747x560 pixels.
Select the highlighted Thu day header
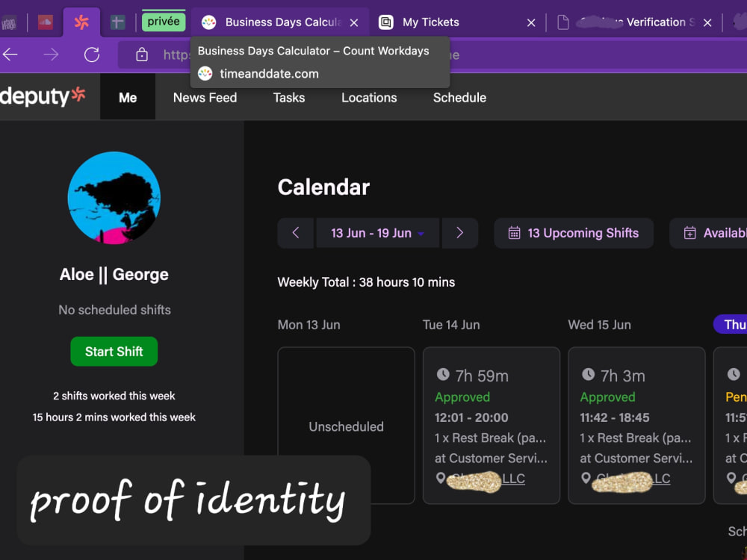coord(731,324)
